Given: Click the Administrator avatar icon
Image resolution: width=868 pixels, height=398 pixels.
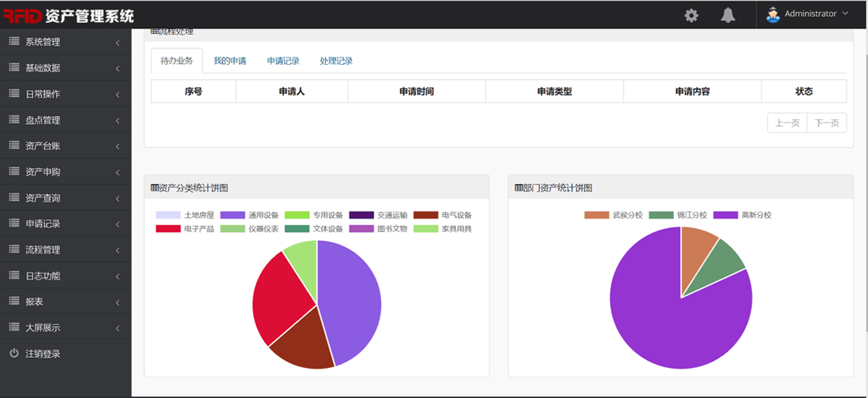Looking at the screenshot, I should point(773,14).
